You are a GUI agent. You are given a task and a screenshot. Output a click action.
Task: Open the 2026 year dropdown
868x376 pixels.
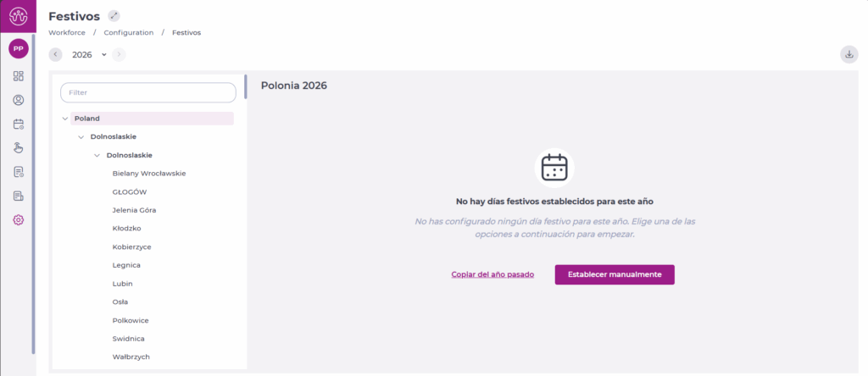89,54
